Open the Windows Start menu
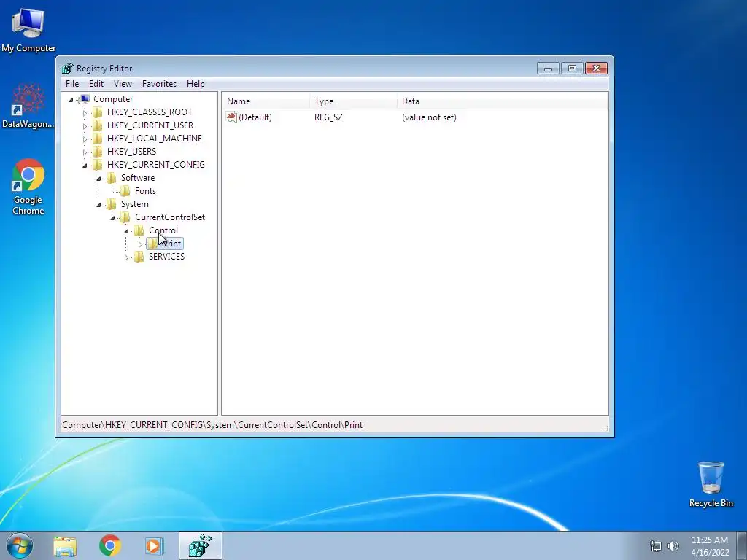The width and height of the screenshot is (747, 560). pyautogui.click(x=20, y=545)
